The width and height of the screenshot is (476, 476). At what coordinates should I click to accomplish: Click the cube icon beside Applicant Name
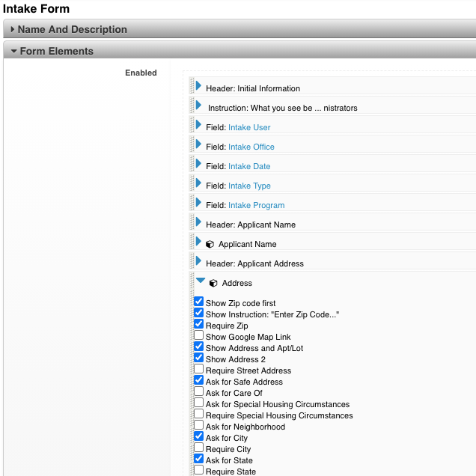point(210,244)
